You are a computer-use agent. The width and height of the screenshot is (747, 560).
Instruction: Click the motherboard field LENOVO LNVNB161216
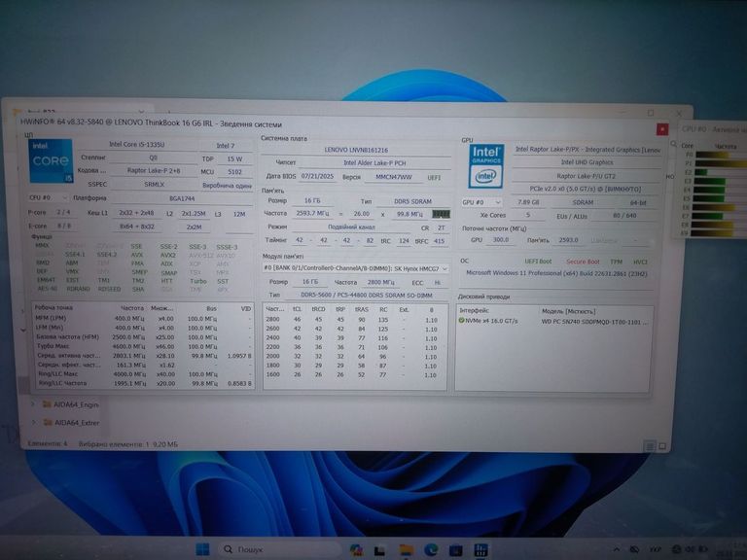(356, 150)
